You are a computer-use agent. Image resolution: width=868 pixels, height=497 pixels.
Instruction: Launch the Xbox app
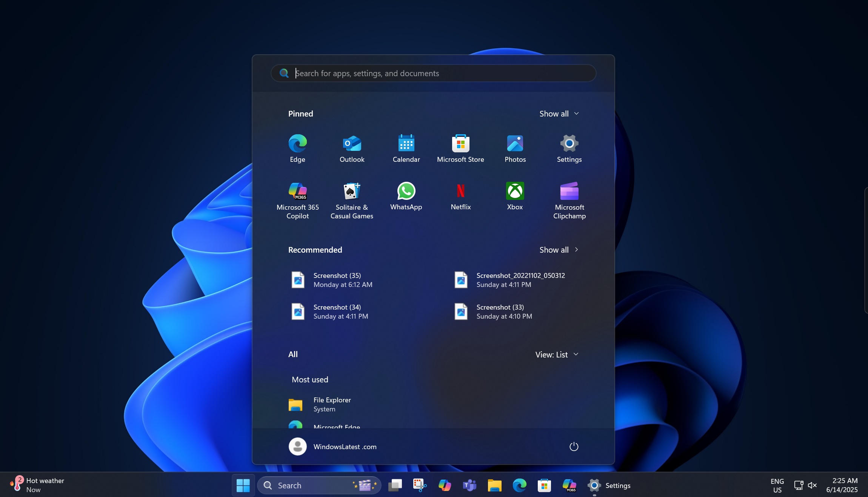pos(515,196)
